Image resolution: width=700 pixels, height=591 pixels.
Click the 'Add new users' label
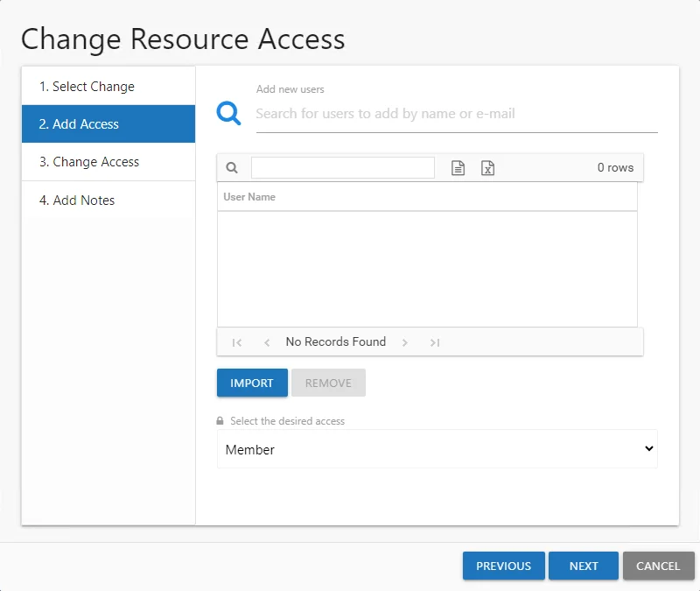[290, 89]
